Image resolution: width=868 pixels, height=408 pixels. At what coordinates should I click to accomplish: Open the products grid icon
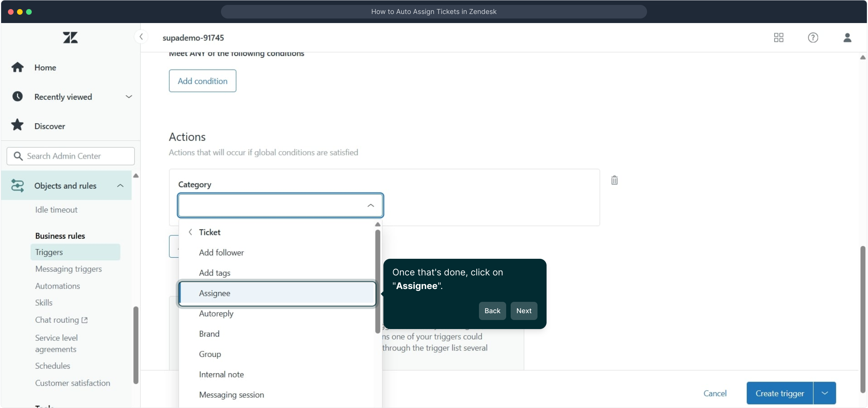(x=778, y=37)
